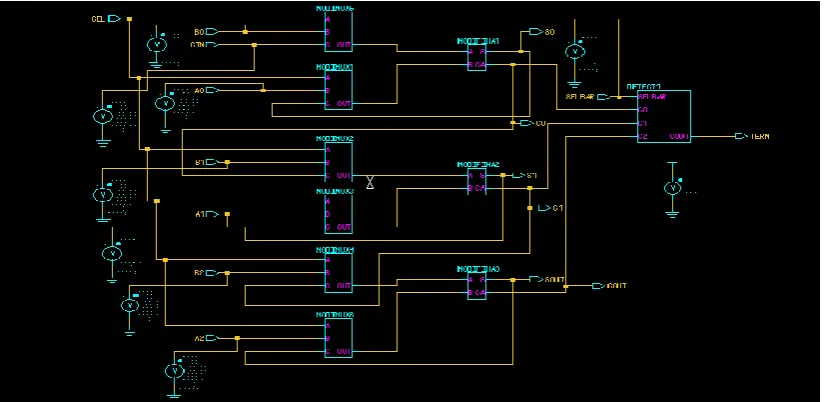Screen dimensions: 825x402
Task: Select the voltage source left of B0 pin
Action: point(156,45)
